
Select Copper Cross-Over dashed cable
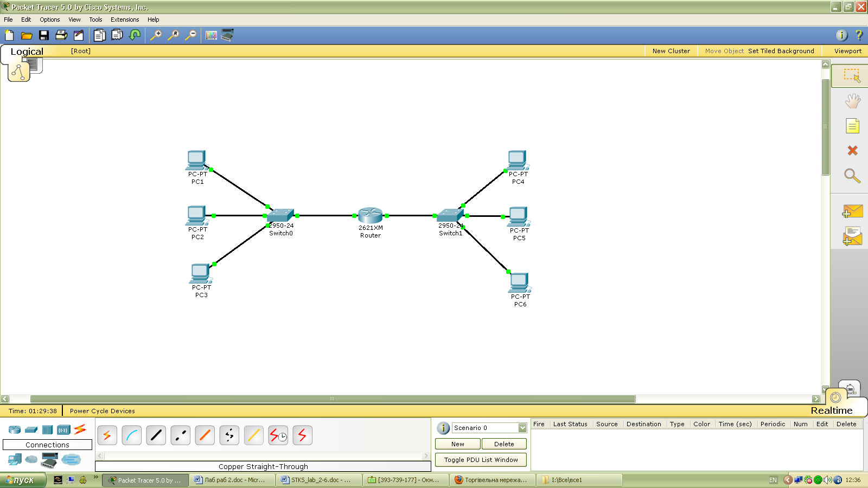180,435
